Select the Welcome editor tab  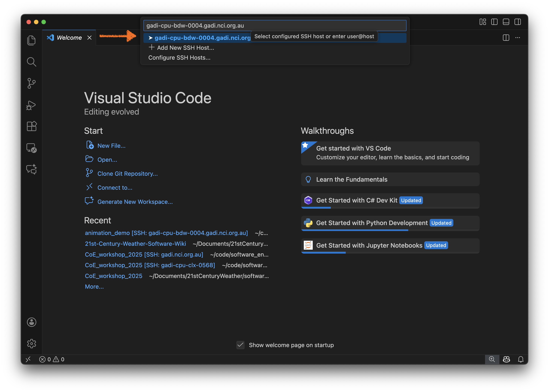click(69, 38)
